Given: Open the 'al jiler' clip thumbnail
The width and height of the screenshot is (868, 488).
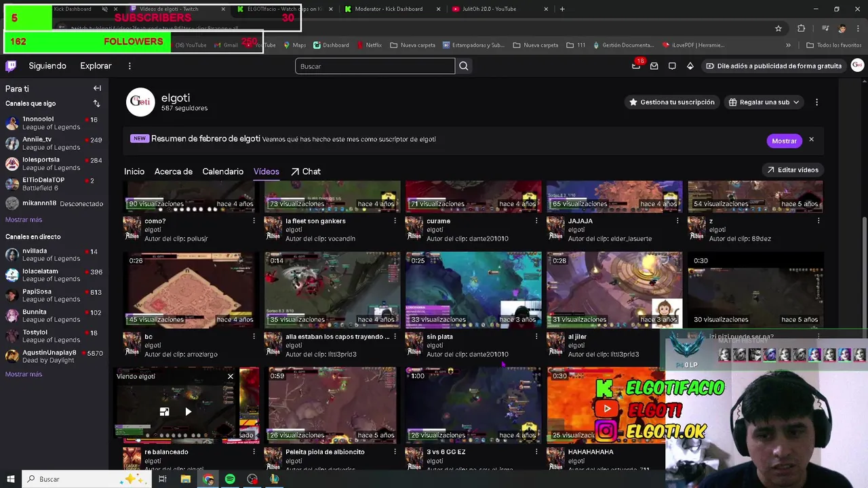Looking at the screenshot, I should coord(614,290).
